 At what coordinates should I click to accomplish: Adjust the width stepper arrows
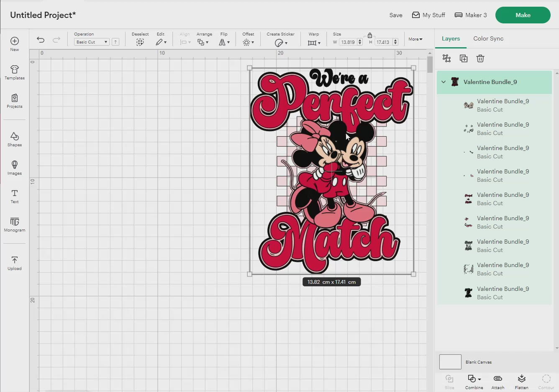tap(360, 42)
